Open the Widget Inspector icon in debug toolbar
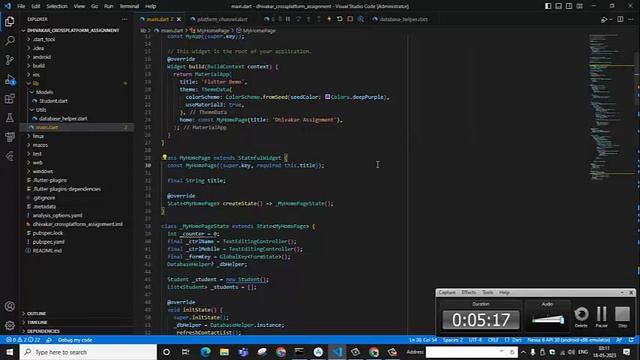640x360 pixels. click(360, 19)
